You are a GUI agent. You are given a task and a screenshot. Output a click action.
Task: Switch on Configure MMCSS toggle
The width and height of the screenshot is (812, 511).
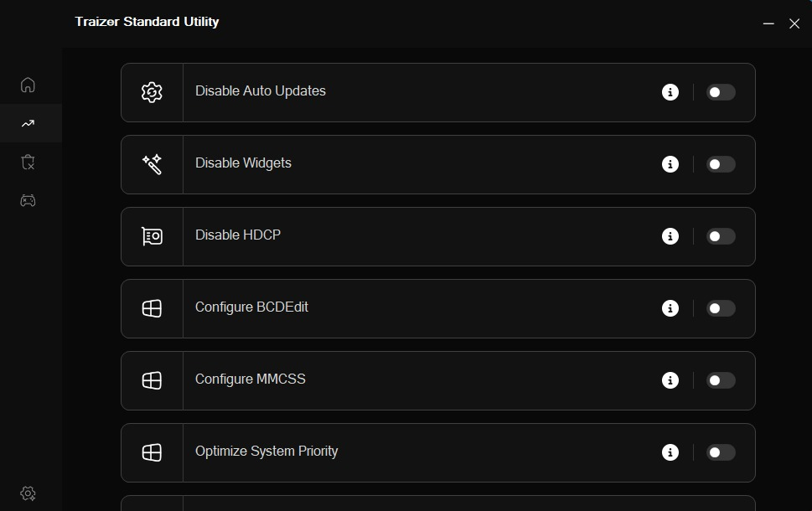coord(721,380)
